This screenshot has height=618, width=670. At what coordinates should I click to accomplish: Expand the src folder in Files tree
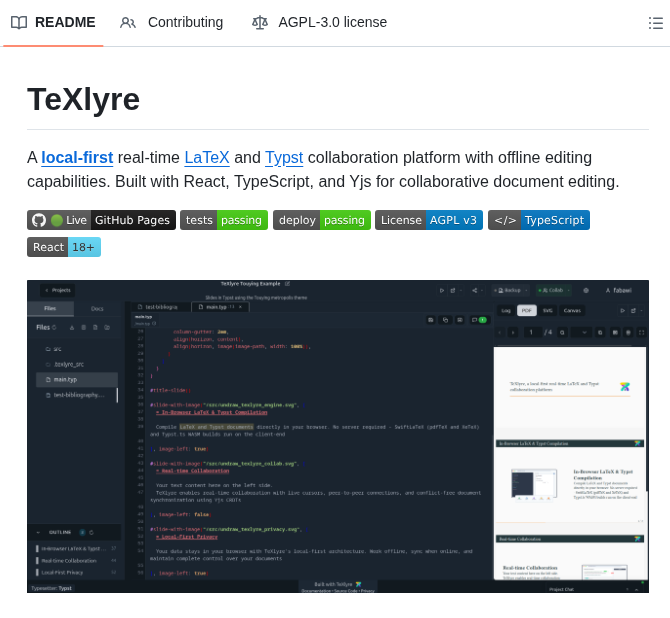tap(57, 349)
